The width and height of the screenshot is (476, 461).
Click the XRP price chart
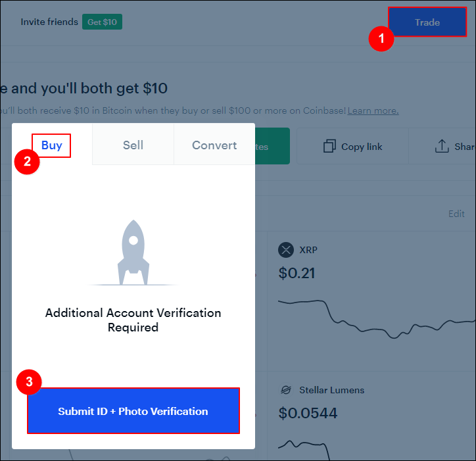[377, 319]
